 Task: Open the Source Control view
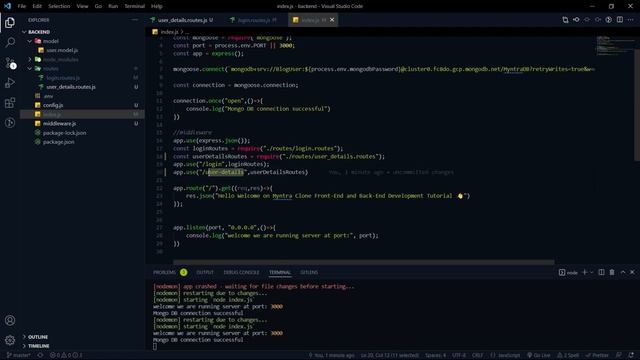[x=10, y=62]
